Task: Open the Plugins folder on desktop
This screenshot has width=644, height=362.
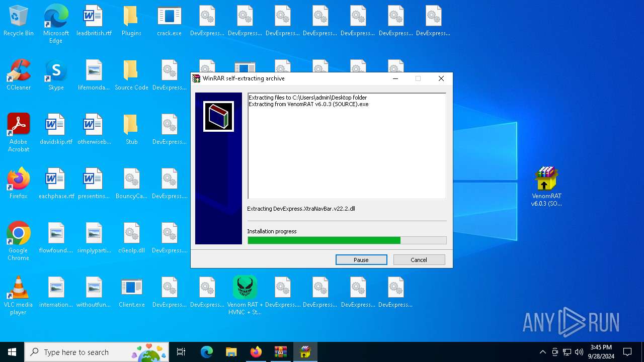Action: pyautogui.click(x=131, y=21)
